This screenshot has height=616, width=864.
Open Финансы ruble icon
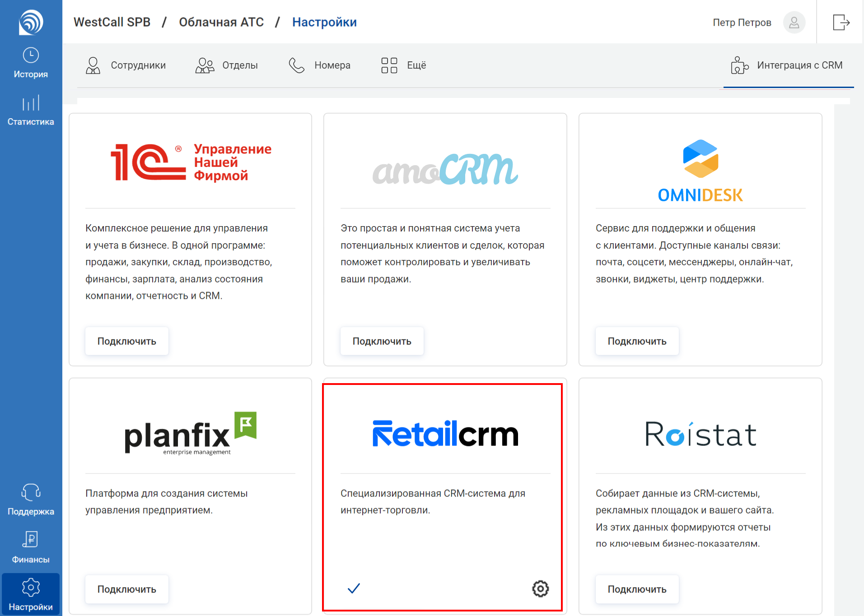click(x=31, y=539)
